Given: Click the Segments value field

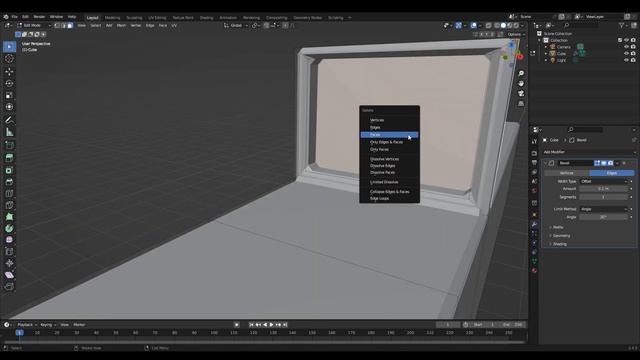Looking at the screenshot, I should (604, 197).
